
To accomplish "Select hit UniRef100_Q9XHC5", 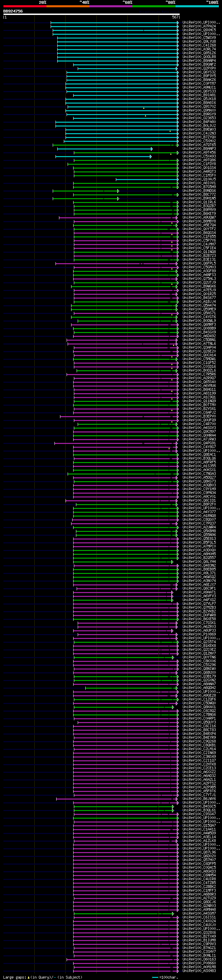I will 199,30.
